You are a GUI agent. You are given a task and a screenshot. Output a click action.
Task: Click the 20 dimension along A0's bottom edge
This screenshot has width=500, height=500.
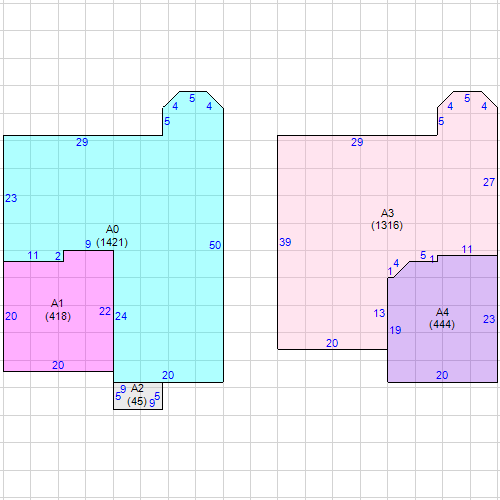[x=168, y=375]
